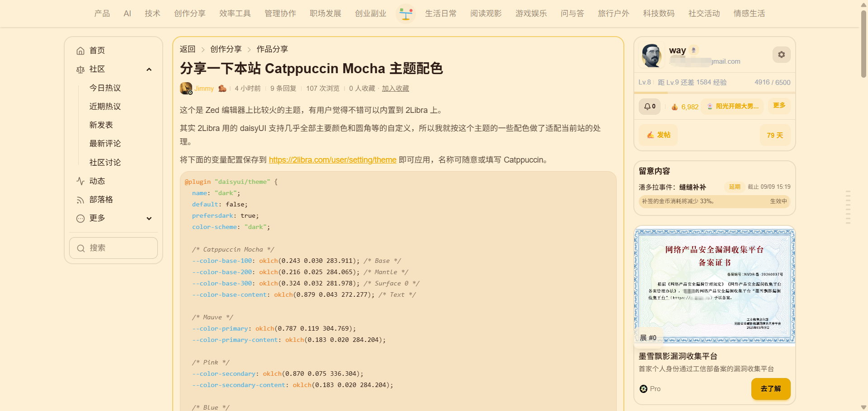
Task: Select 旅行户外 in top navigation
Action: pos(613,14)
